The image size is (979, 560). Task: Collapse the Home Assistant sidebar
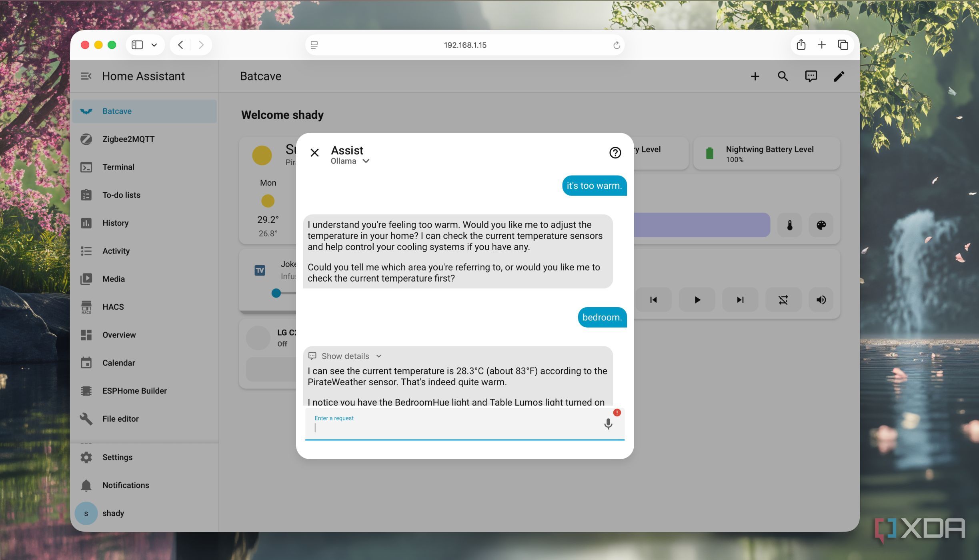coord(86,76)
